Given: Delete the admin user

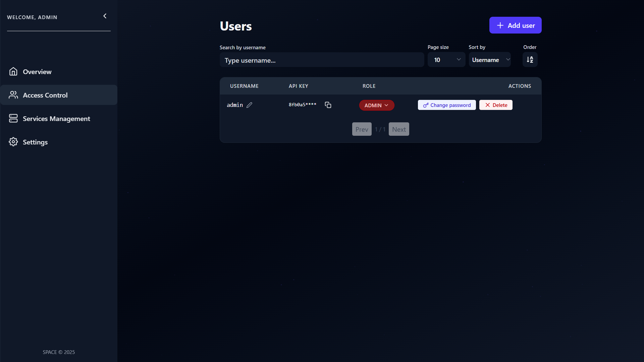Looking at the screenshot, I should 496,105.
